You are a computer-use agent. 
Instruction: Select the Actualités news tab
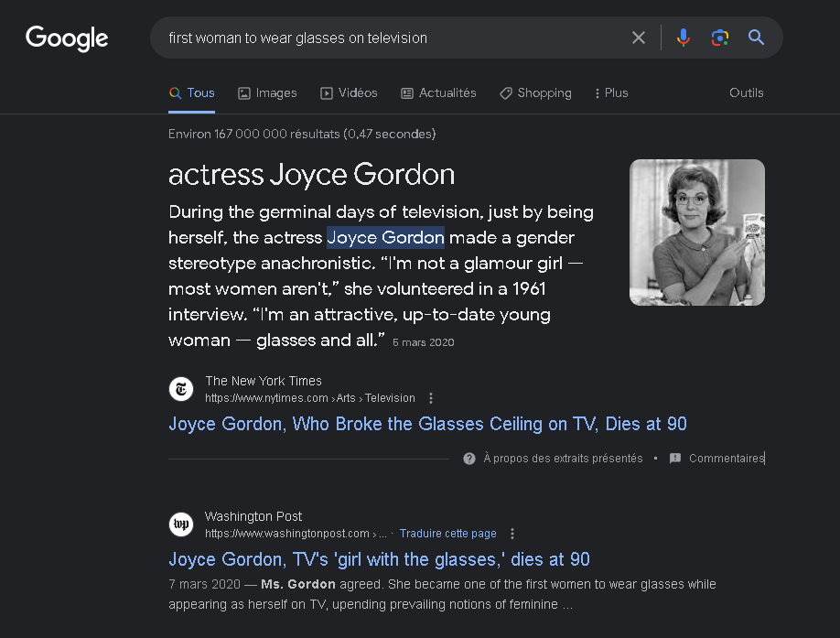(438, 92)
